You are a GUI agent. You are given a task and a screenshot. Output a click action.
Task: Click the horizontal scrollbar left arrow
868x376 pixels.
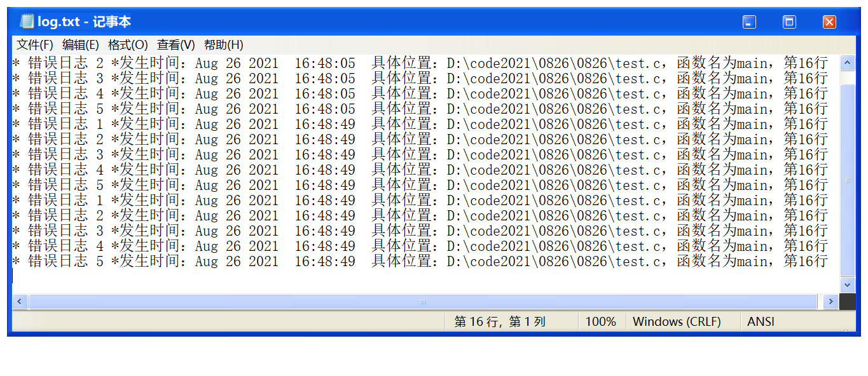coord(20,302)
